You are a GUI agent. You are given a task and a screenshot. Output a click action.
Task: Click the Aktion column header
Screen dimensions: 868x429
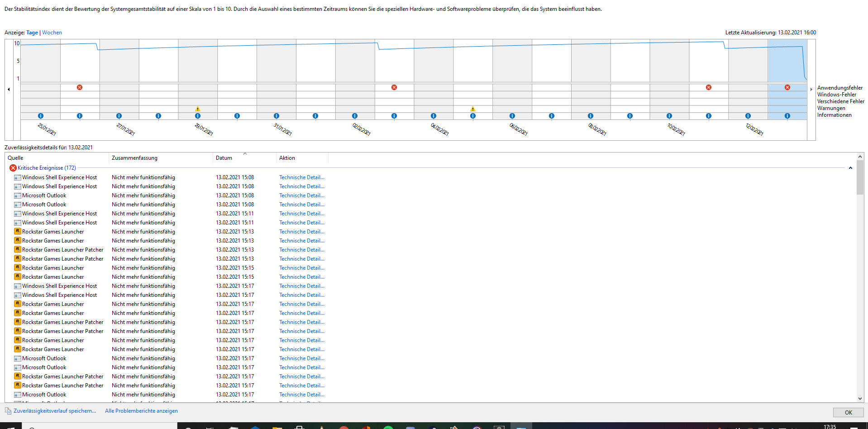(x=302, y=158)
